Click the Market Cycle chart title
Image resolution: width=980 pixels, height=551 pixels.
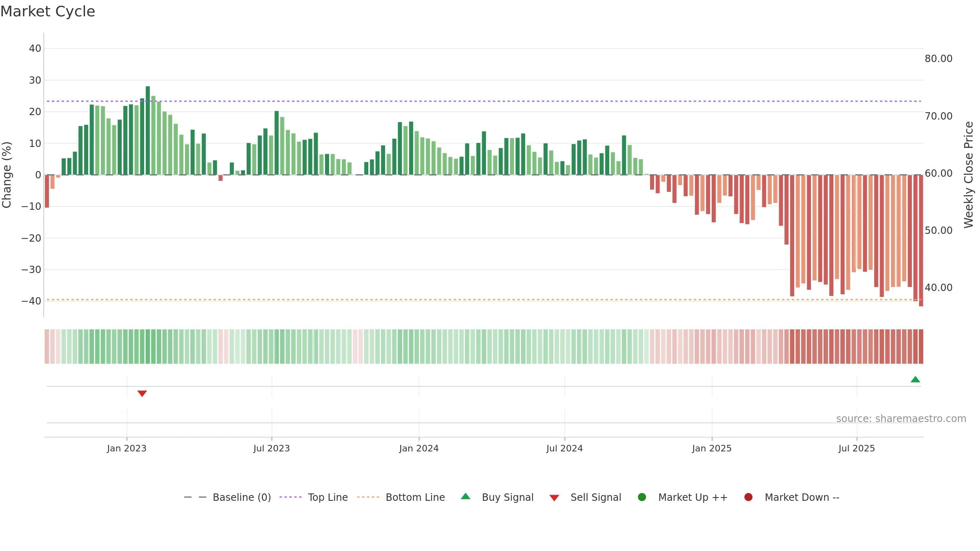coord(48,11)
